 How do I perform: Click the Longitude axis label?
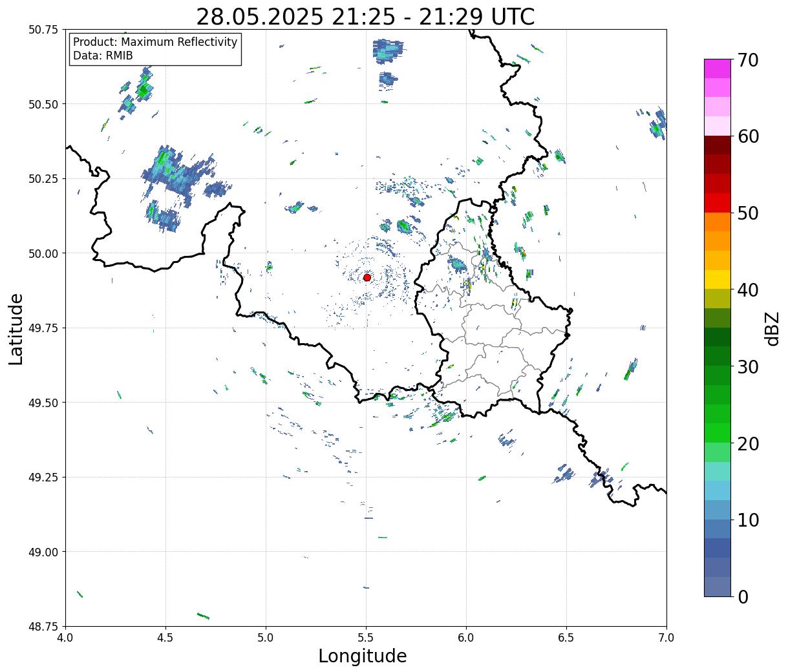[x=363, y=656]
